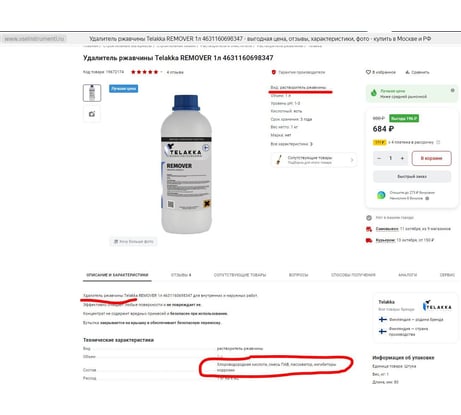Screen dimensions: 461x415
Task: Expand the related products chevron arrow
Action: [x=352, y=160]
